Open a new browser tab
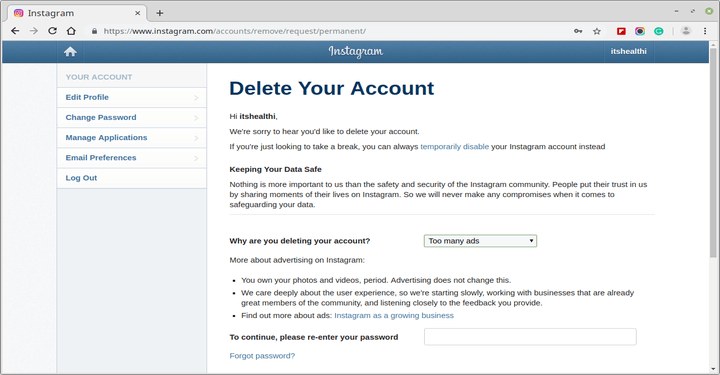The width and height of the screenshot is (720, 375). coord(159,13)
